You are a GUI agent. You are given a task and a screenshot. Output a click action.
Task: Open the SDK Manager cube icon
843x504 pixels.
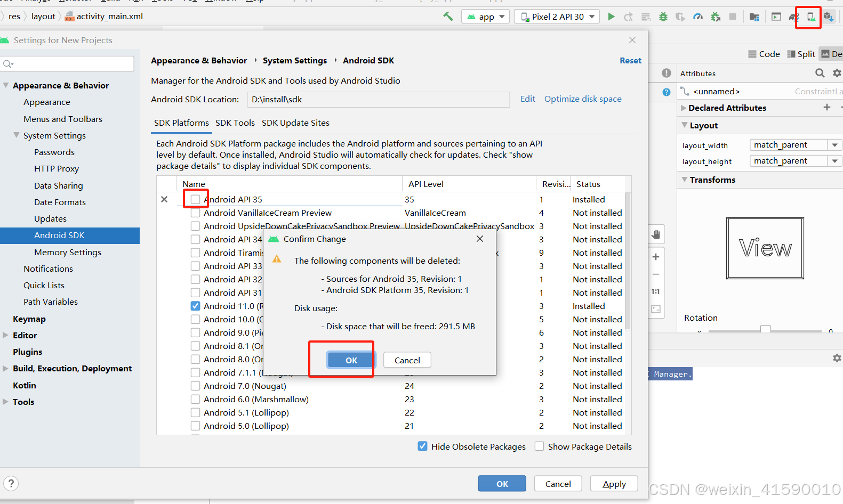point(828,17)
